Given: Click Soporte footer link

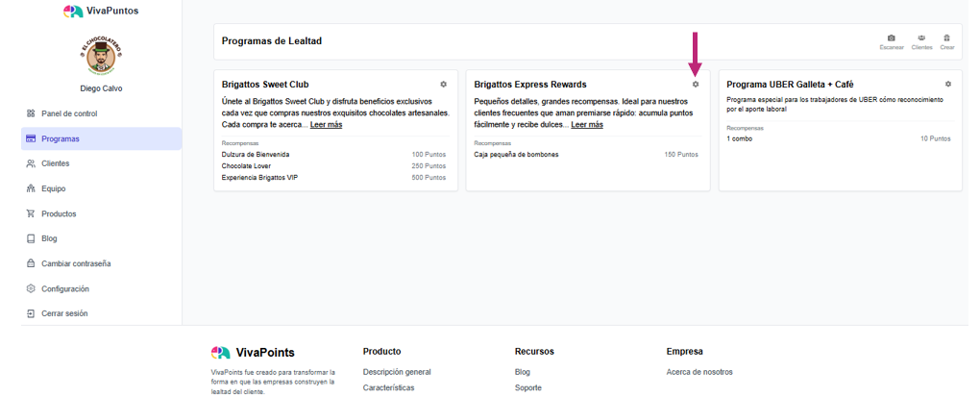Looking at the screenshot, I should (x=528, y=387).
